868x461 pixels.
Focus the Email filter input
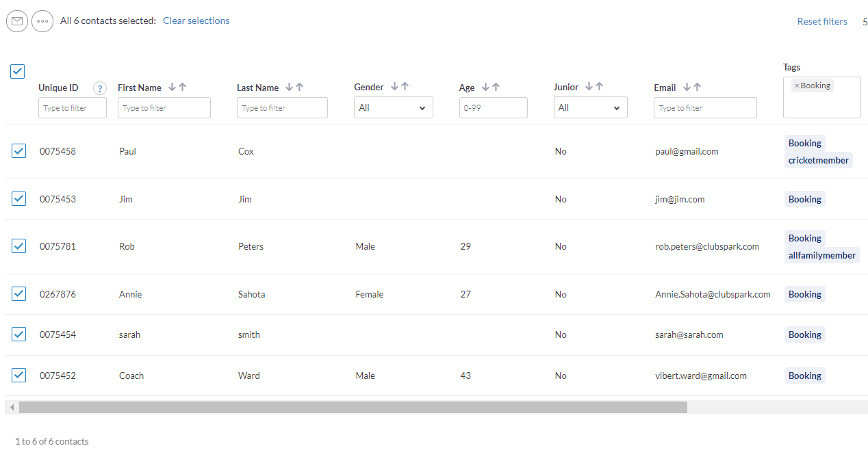tap(705, 107)
